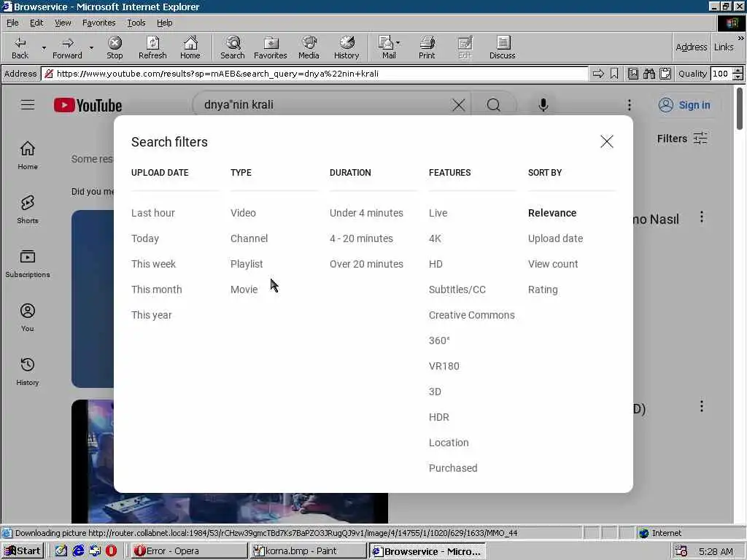747x560 pixels.
Task: Click the magnifier search button
Action: [494, 105]
